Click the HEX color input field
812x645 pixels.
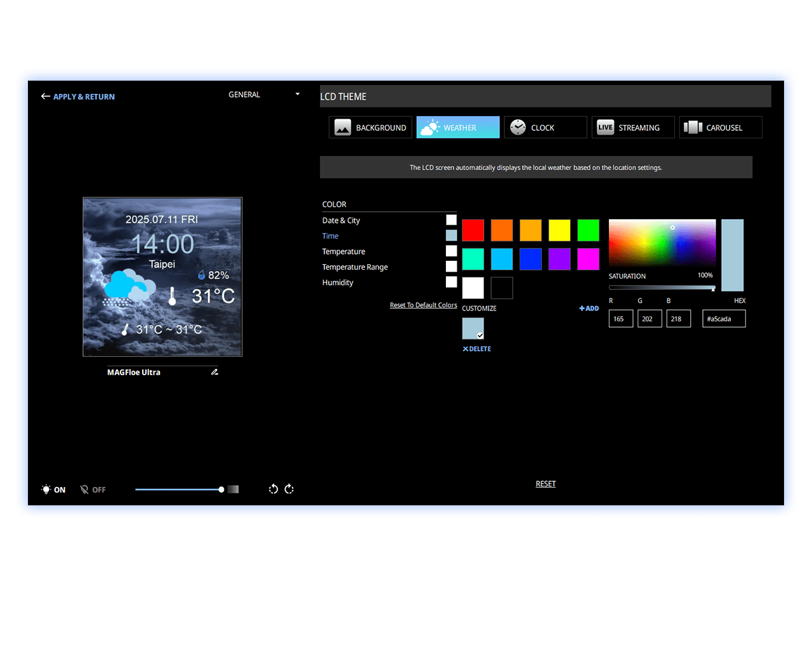724,319
